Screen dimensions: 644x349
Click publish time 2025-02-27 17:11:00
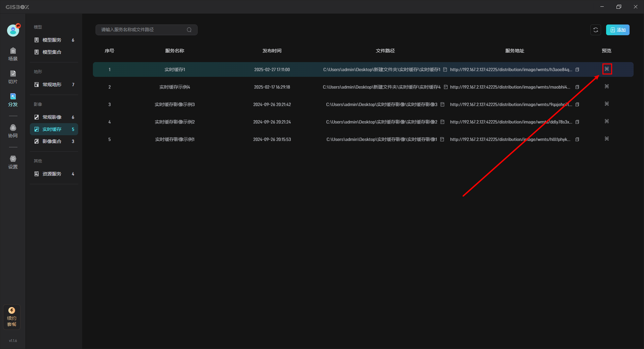click(272, 69)
